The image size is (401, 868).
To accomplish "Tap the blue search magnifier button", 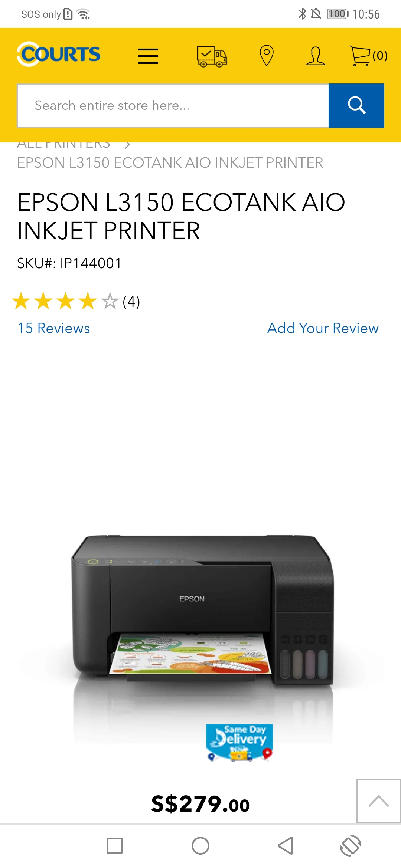I will [x=356, y=105].
